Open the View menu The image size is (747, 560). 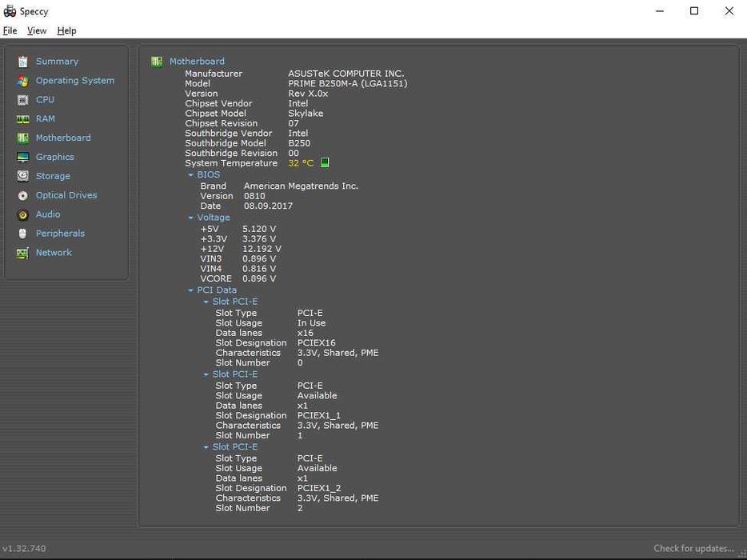coord(37,30)
